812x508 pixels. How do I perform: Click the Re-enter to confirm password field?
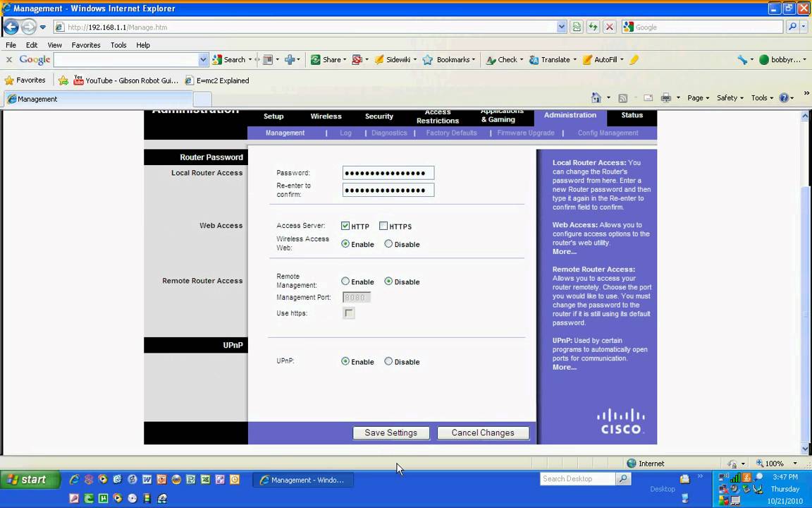click(388, 190)
